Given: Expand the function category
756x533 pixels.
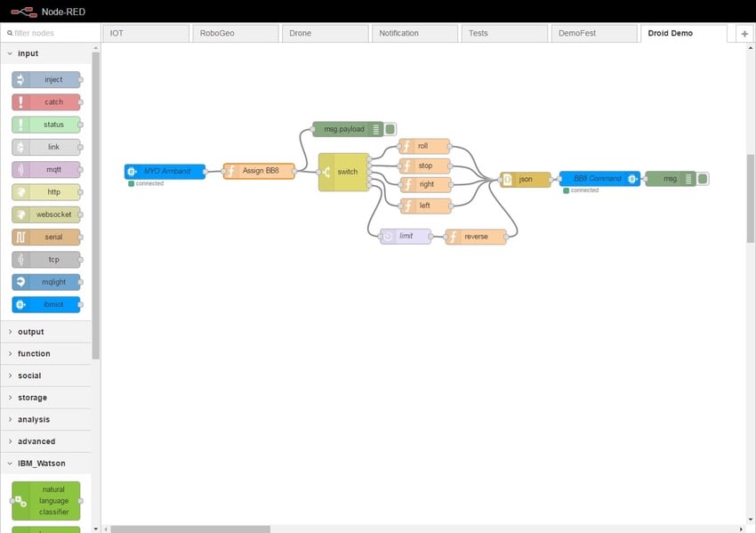Looking at the screenshot, I should [36, 353].
